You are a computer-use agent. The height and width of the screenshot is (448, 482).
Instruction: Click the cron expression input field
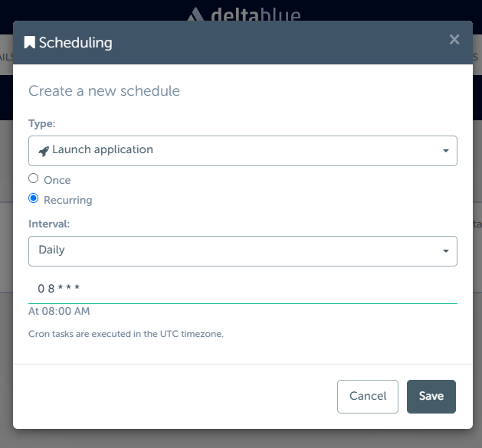[x=242, y=289]
